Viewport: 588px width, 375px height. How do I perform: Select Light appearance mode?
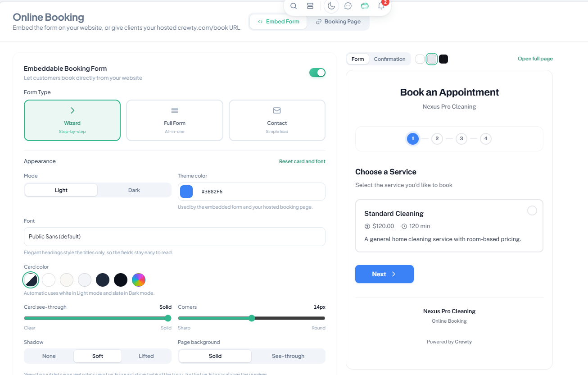pyautogui.click(x=61, y=190)
